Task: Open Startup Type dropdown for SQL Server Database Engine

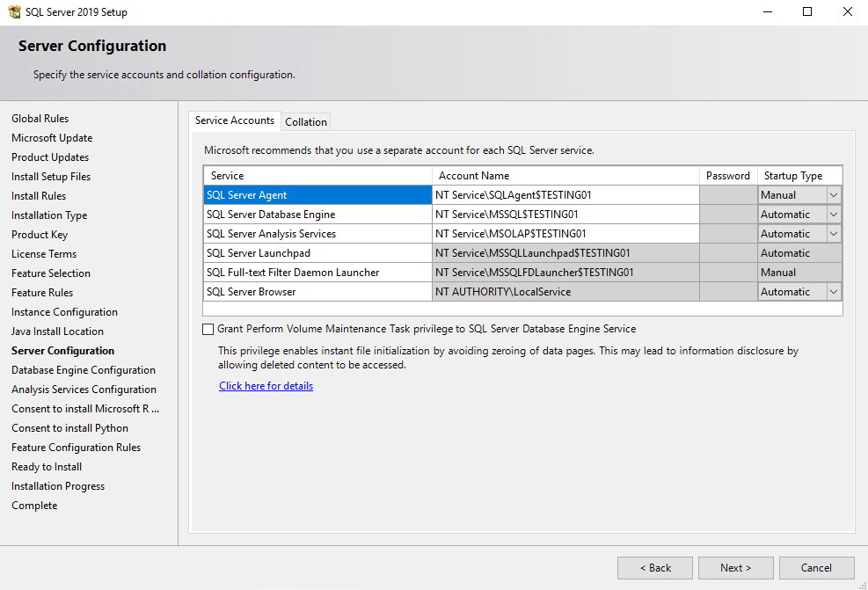Action: 833,214
